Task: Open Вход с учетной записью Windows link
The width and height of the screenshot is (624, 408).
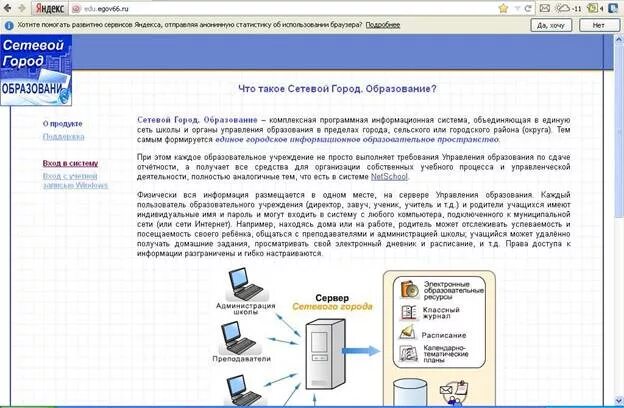Action: (x=75, y=181)
